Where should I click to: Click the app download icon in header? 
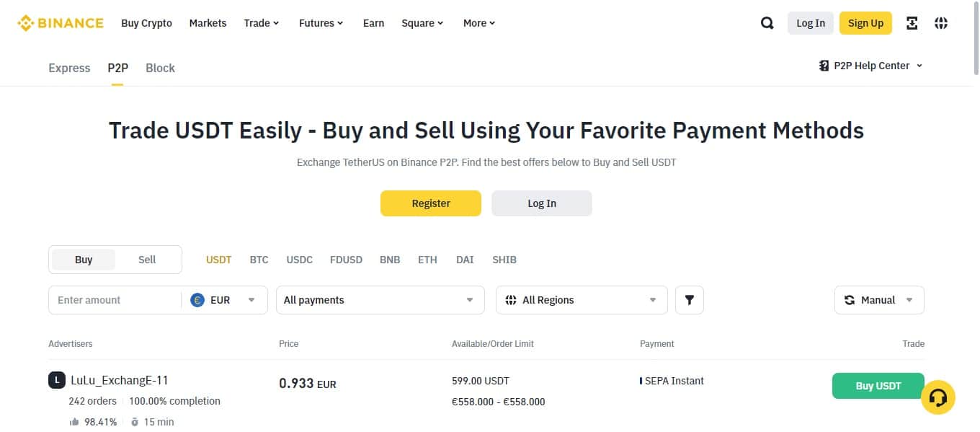click(x=912, y=23)
